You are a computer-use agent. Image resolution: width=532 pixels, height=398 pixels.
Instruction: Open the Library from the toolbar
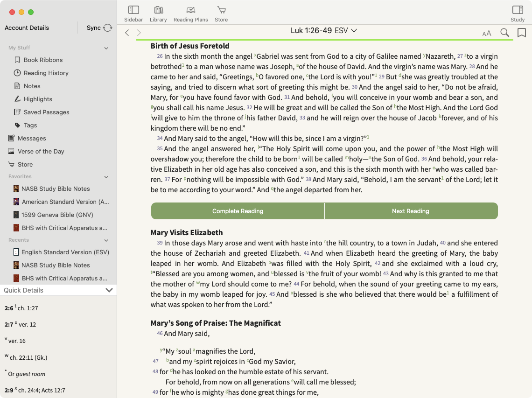(x=158, y=10)
